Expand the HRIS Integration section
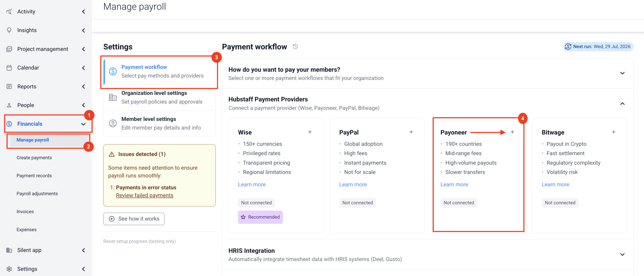 [x=622, y=255]
